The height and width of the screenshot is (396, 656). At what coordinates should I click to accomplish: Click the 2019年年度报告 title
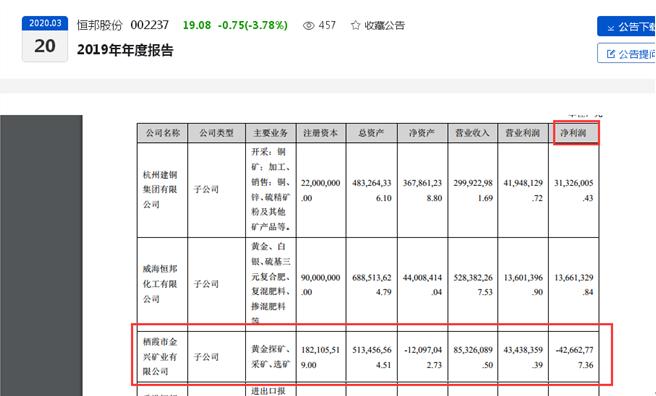(125, 50)
